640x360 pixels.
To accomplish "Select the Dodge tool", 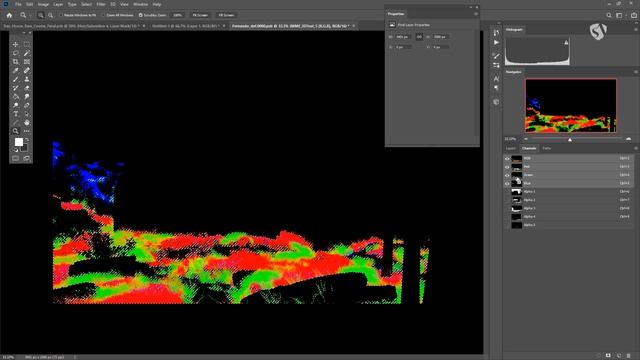I will 16,105.
